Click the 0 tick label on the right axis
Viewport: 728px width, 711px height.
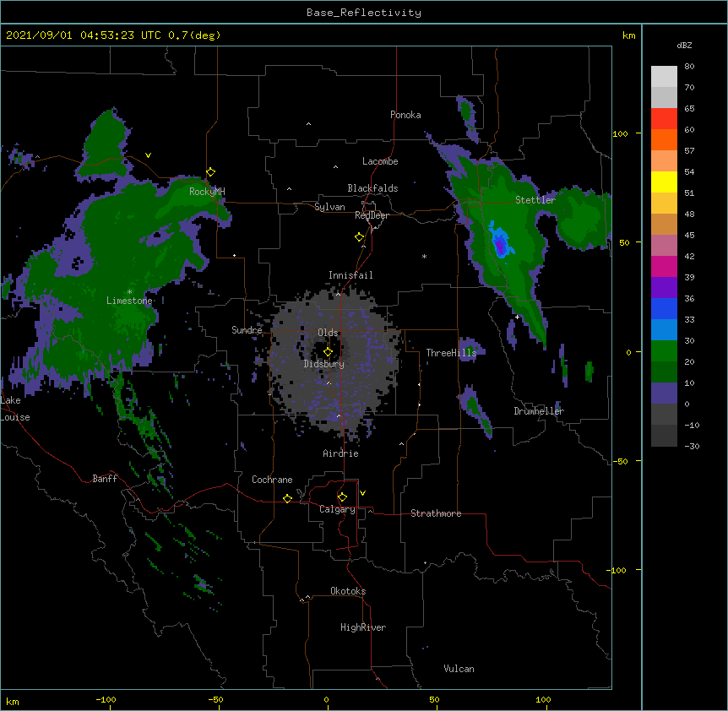pos(628,352)
